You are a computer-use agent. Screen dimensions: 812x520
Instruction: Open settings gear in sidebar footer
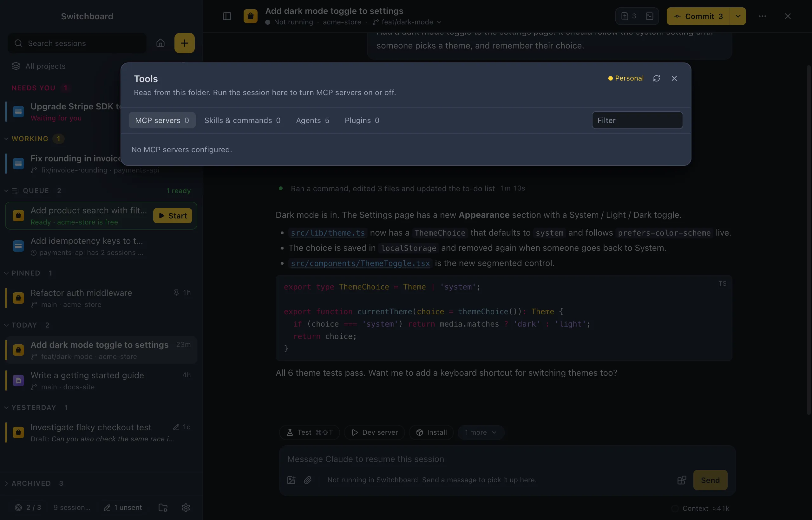point(186,508)
